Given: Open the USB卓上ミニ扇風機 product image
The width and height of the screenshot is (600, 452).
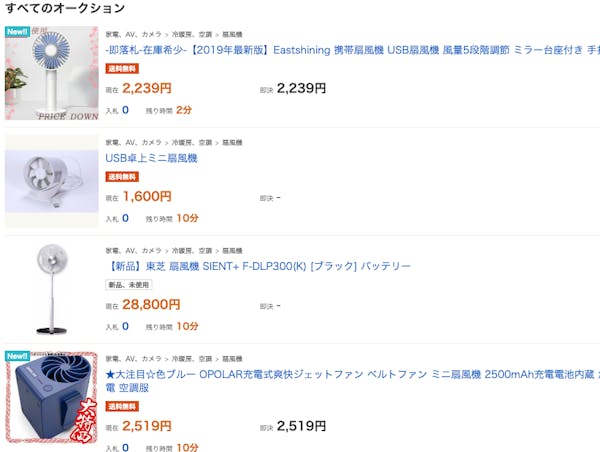Looking at the screenshot, I should tap(51, 181).
